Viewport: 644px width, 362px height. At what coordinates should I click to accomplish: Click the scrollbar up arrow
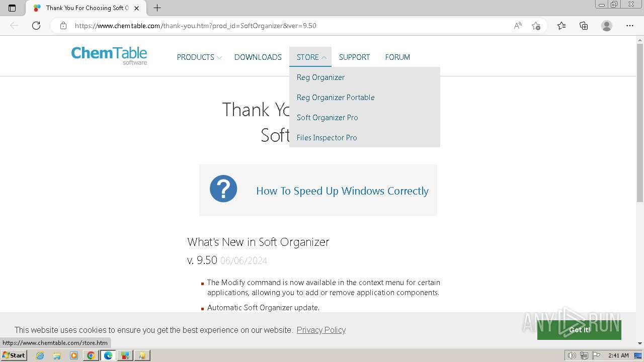(640, 40)
